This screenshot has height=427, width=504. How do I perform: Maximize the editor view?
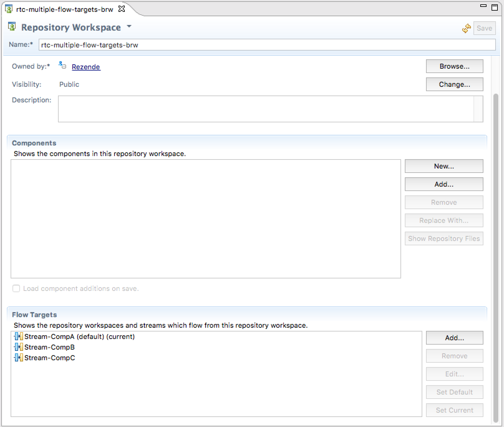pos(495,7)
